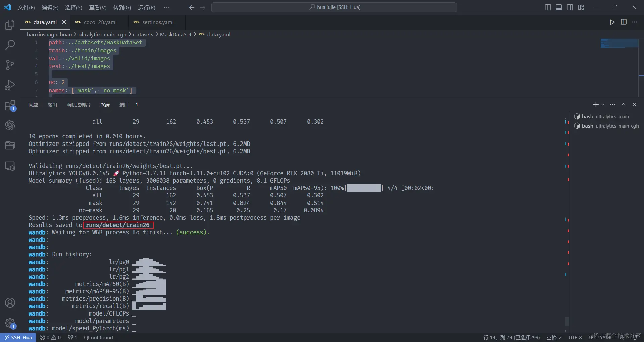Screen dimensions: 644x342
Task: Run the current file with play icon
Action: tap(612, 22)
